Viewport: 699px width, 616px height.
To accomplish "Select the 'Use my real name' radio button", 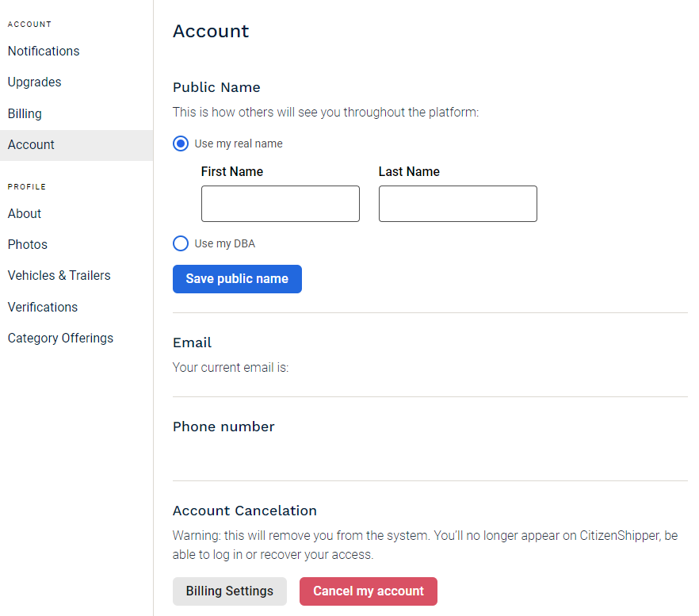I will pyautogui.click(x=181, y=143).
